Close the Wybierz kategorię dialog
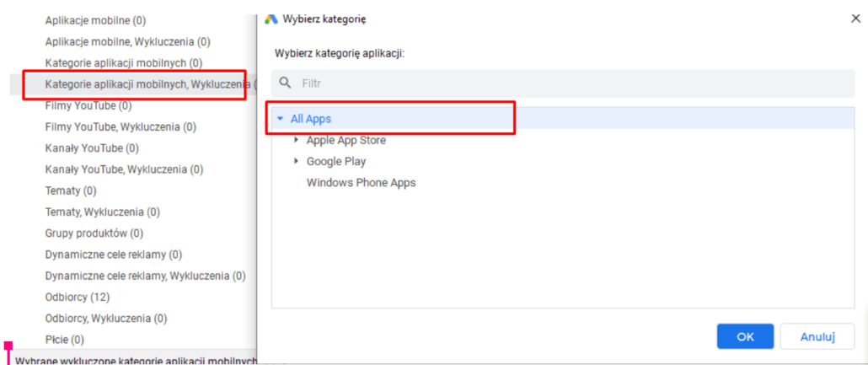Viewport: 868px width, 365px height. (x=855, y=19)
